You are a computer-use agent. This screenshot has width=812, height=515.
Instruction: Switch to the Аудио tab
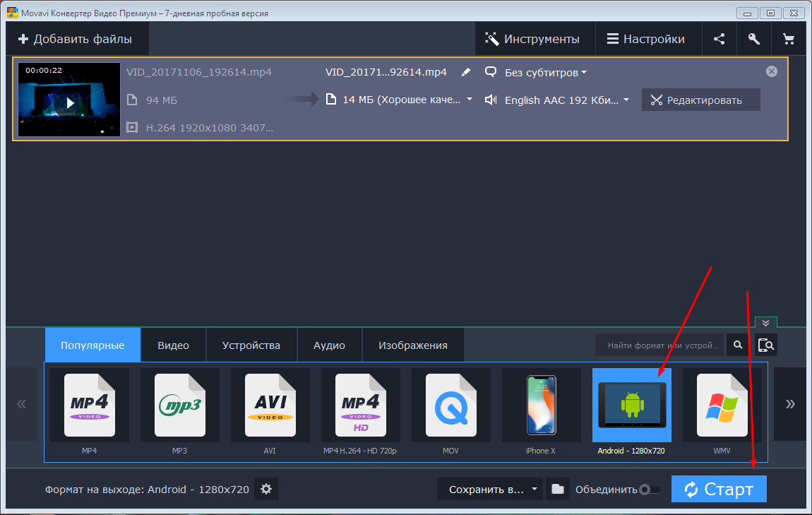tap(329, 345)
